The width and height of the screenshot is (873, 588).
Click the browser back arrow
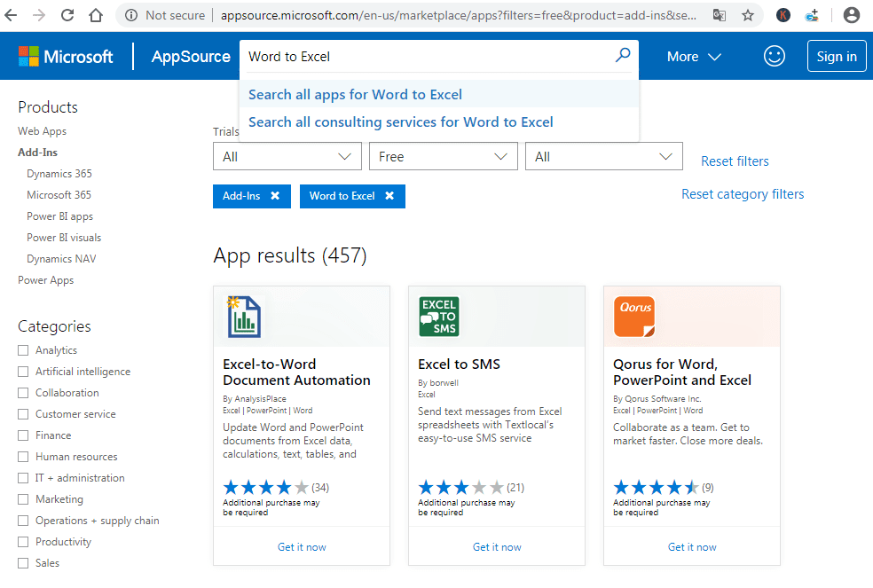tap(11, 15)
